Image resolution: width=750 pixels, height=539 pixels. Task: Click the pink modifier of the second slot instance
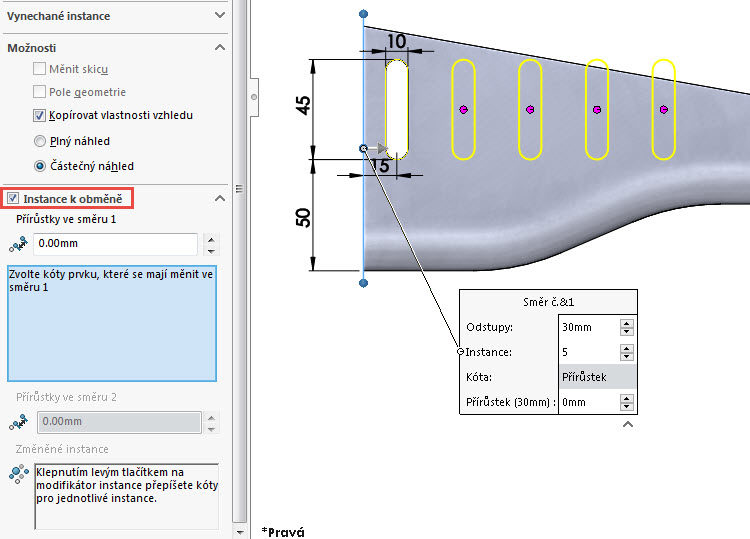463,110
